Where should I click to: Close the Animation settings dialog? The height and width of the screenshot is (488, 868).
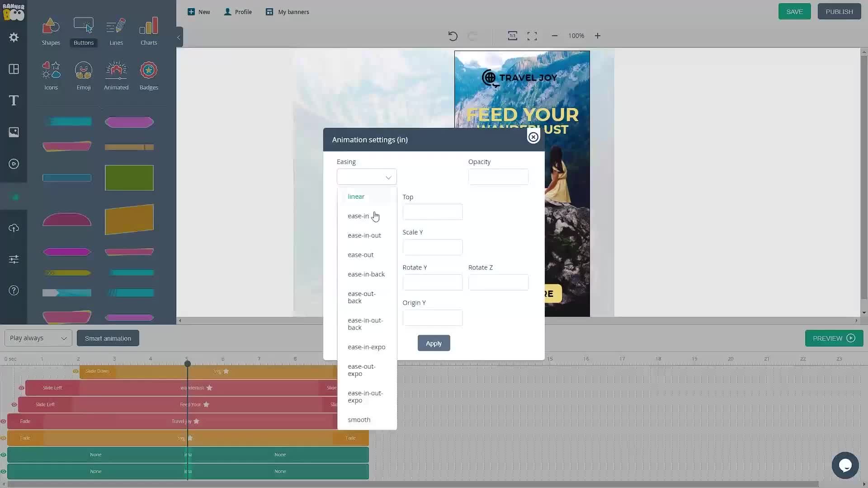click(533, 137)
